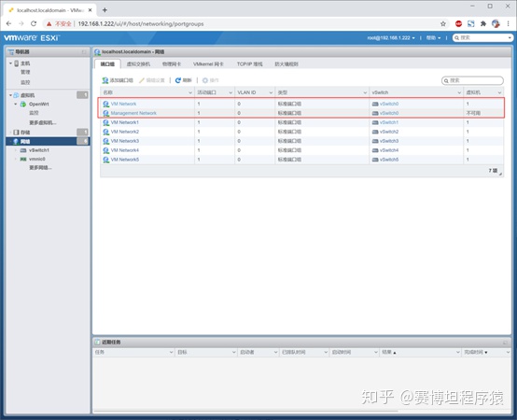Close the localhost.localdomain browser tab

[x=90, y=10]
